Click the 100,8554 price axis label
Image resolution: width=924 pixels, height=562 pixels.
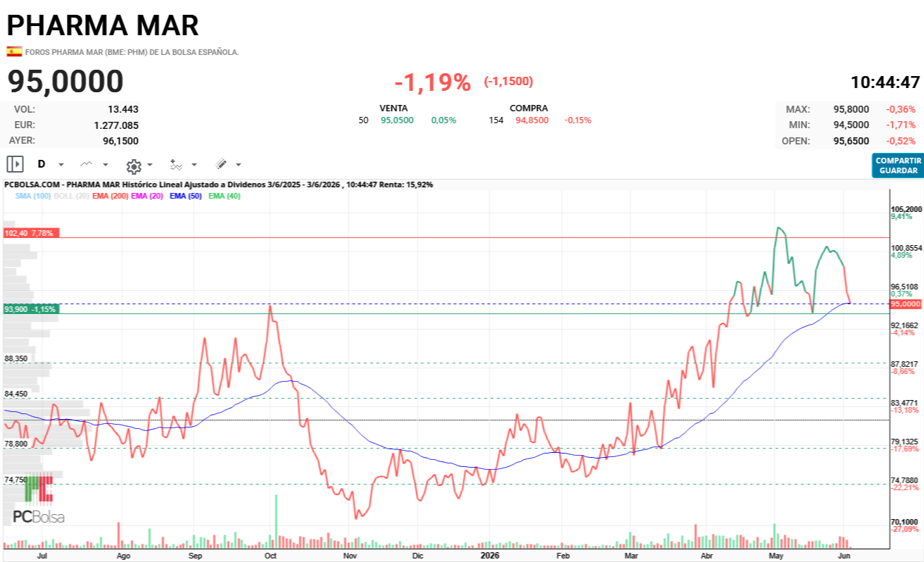click(x=906, y=248)
